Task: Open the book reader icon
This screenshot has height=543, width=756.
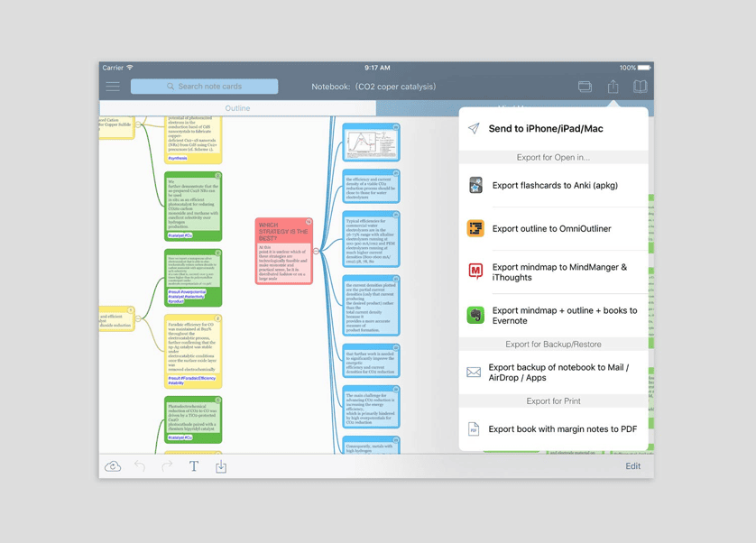Action: pos(640,87)
